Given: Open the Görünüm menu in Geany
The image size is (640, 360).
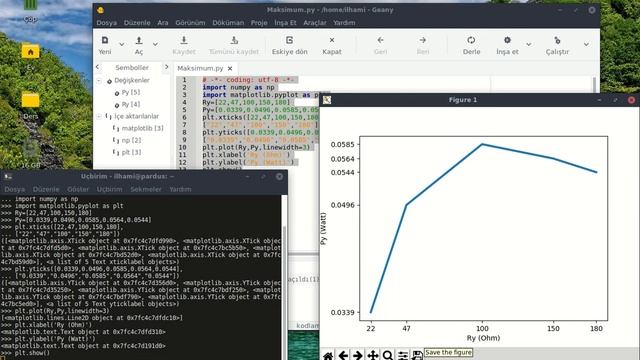Looking at the screenshot, I should [x=190, y=23].
